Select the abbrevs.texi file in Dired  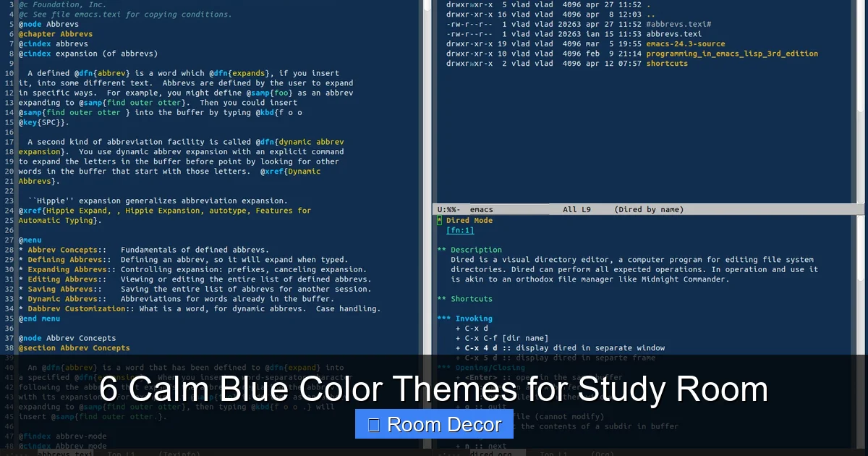673,34
